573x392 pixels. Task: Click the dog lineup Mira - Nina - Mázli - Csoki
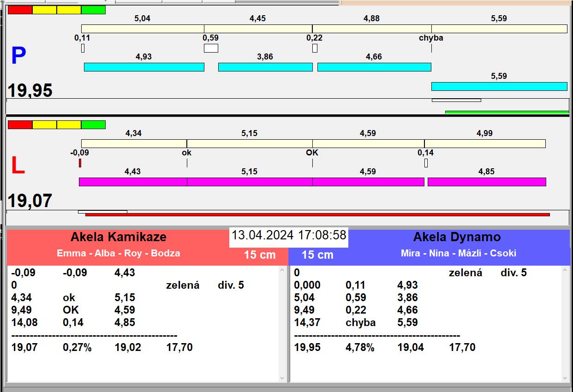(x=459, y=253)
